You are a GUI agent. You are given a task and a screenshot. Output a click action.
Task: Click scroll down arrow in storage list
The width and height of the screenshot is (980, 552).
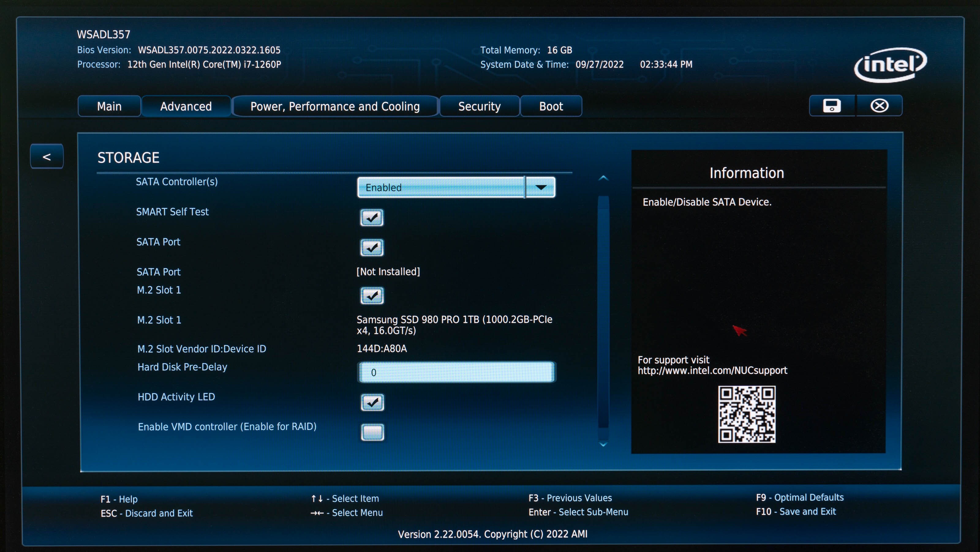[x=603, y=444]
